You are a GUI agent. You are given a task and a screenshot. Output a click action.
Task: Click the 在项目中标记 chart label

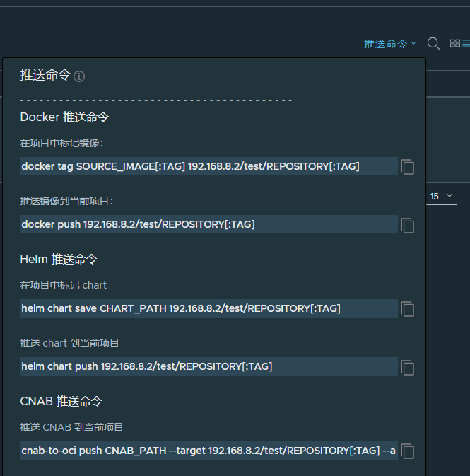tap(63, 285)
